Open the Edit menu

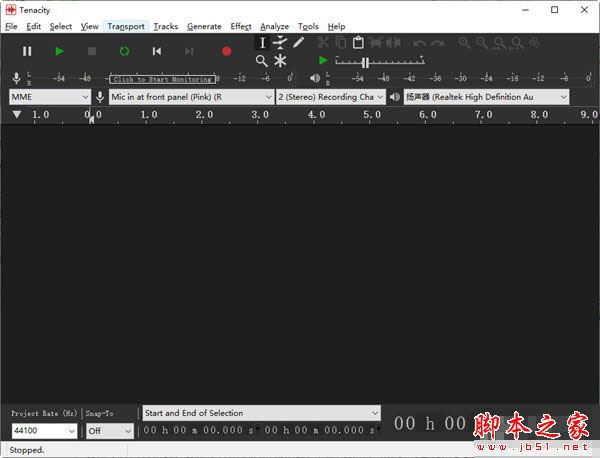click(34, 26)
